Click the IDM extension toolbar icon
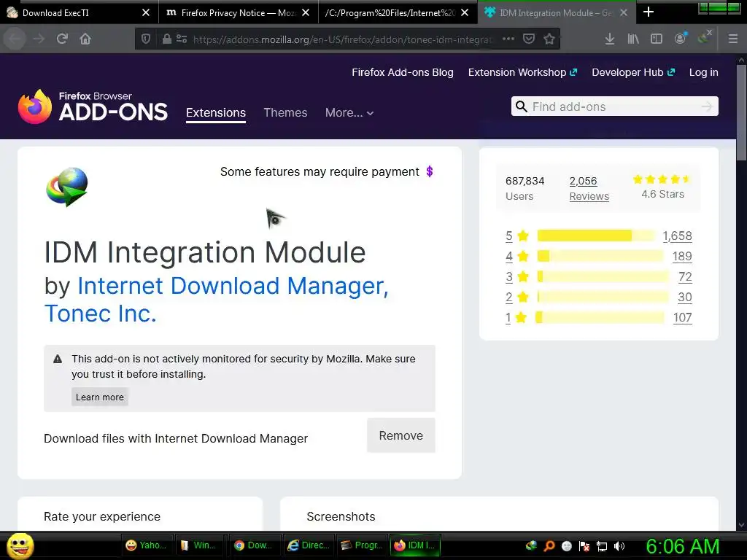This screenshot has height=560, width=747. click(704, 38)
